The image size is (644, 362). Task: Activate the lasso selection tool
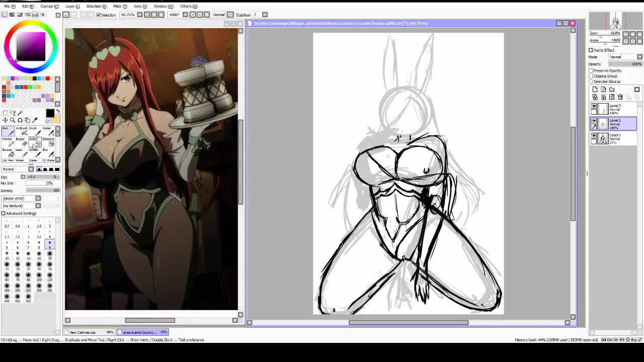click(13, 113)
